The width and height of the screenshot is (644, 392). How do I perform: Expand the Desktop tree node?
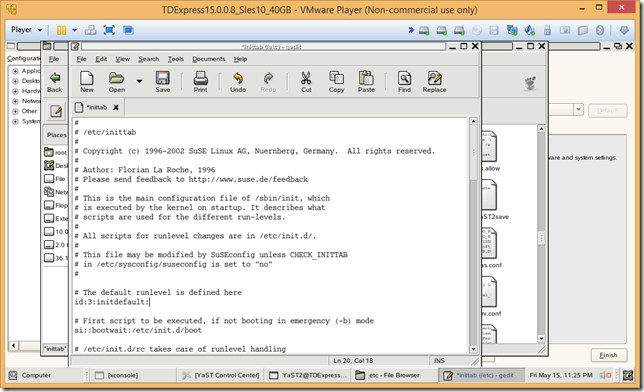tap(15, 81)
